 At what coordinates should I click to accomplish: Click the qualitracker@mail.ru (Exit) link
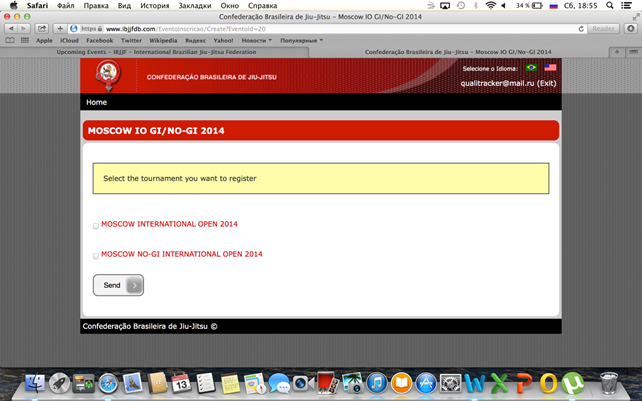tap(508, 83)
